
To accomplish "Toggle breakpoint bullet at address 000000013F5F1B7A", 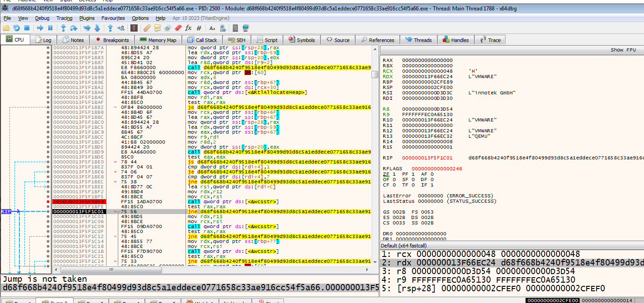I will (x=48, y=47).
